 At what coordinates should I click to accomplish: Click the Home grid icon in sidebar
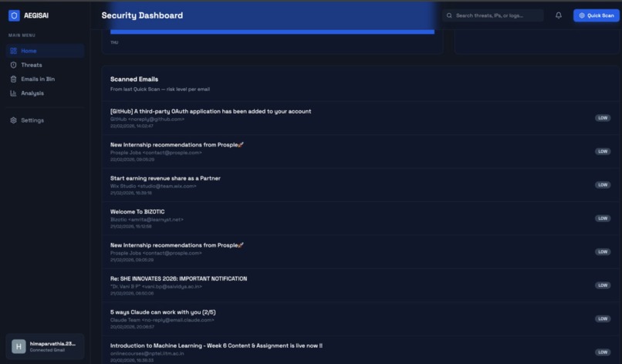(x=13, y=51)
